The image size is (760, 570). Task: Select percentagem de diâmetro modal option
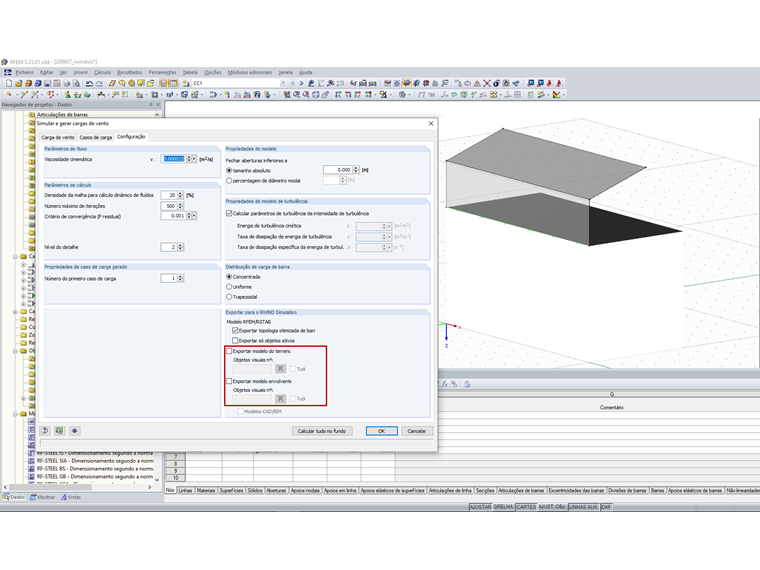pyautogui.click(x=229, y=181)
